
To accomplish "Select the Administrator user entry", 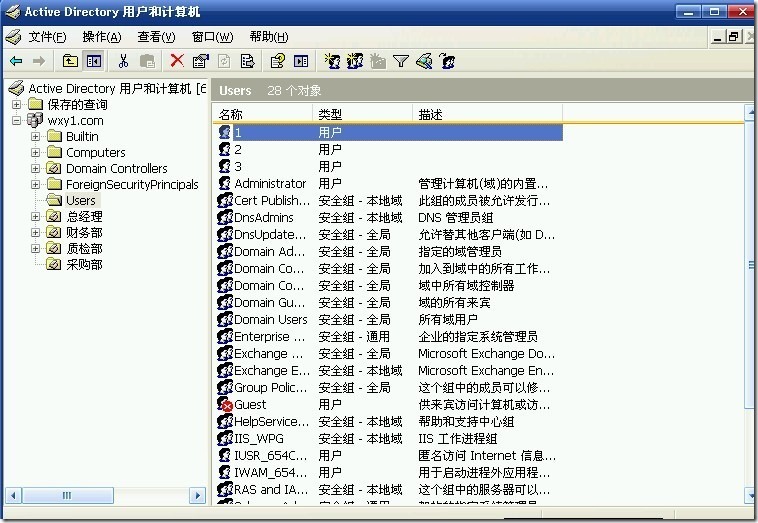I will click(270, 184).
